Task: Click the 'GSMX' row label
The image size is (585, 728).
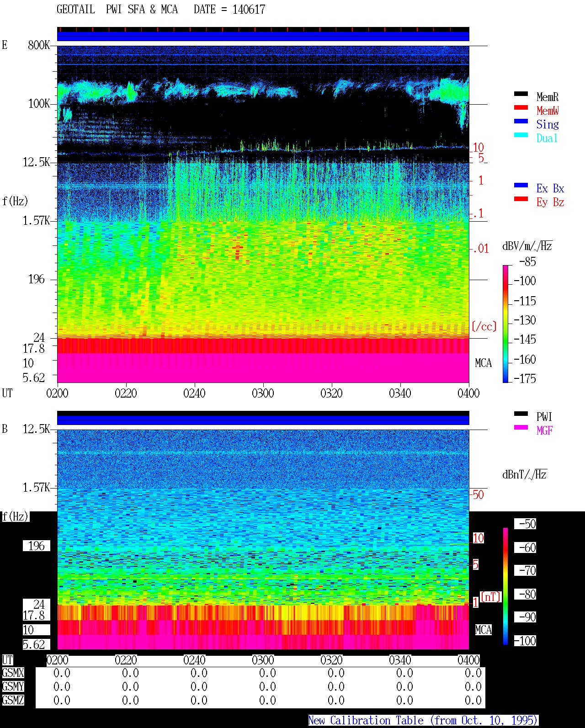Action: coord(13,673)
